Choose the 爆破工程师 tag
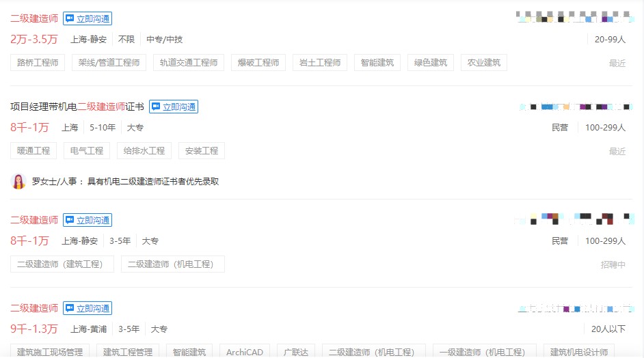 click(x=258, y=63)
